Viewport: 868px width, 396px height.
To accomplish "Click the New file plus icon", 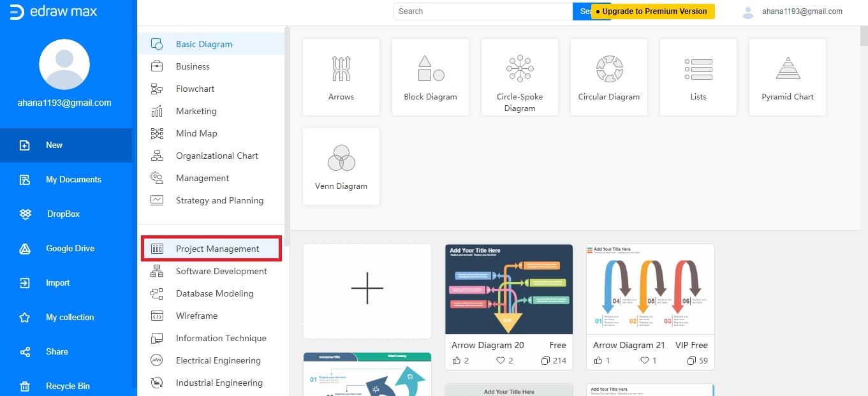I will [x=25, y=145].
